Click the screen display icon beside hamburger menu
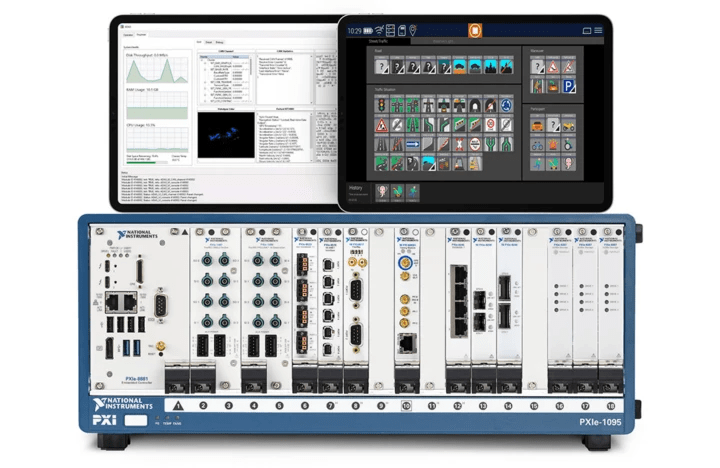The height and width of the screenshot is (468, 720). point(586,31)
